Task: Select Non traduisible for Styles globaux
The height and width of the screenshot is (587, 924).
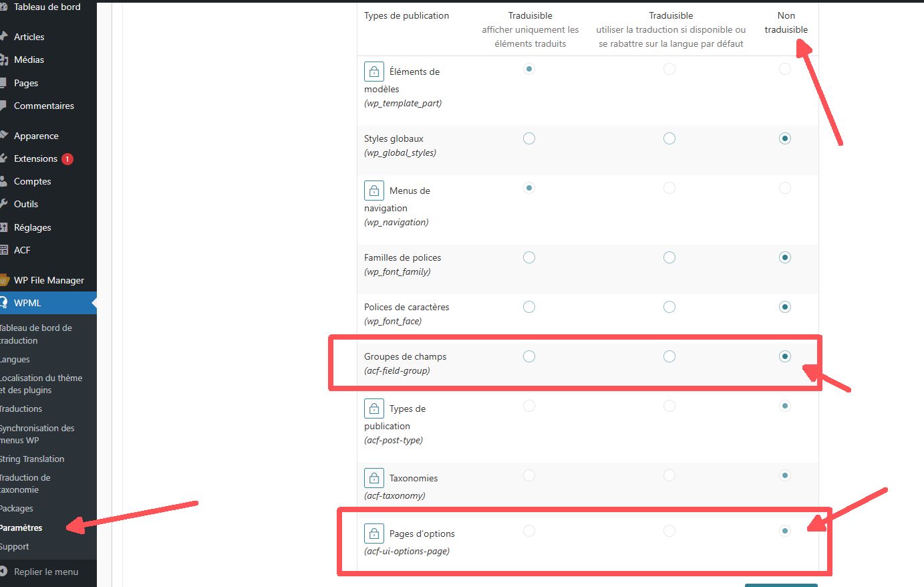Action: click(785, 138)
